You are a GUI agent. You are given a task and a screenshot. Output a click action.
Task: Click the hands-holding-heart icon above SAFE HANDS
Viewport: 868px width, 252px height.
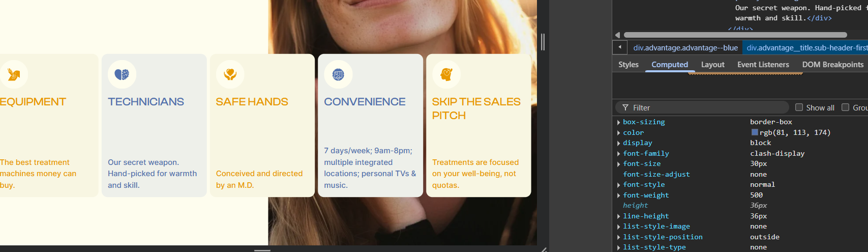230,74
